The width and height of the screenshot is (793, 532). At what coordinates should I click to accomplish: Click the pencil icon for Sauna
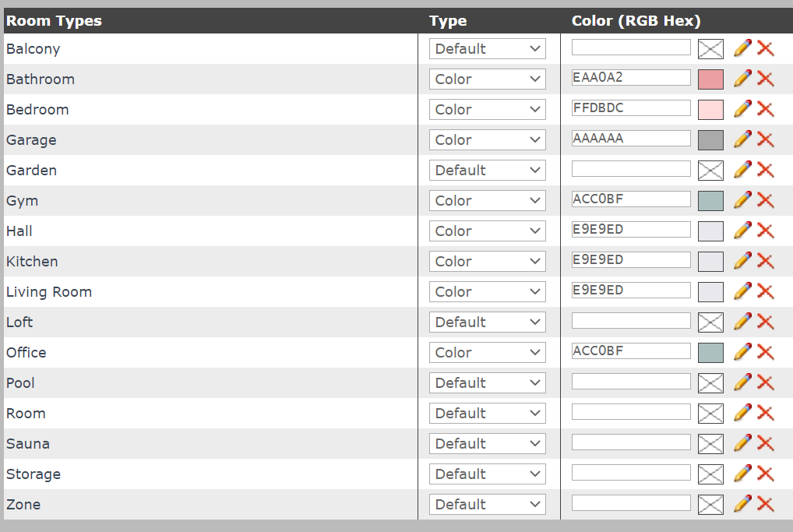click(x=742, y=443)
